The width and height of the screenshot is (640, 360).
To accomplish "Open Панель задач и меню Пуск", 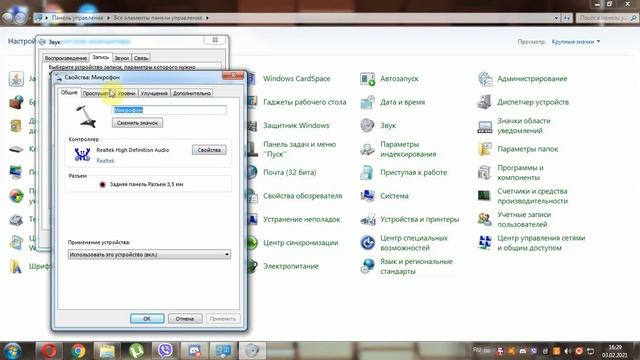I will click(x=299, y=149).
